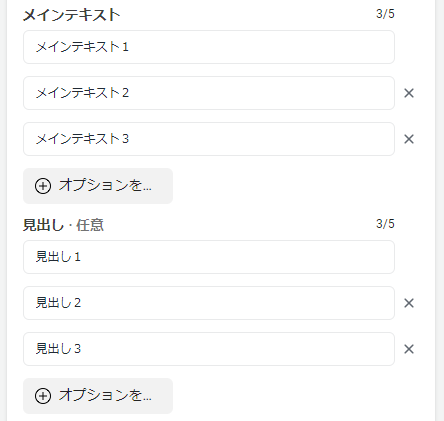Edit the メインテキスト 3 text field
Screen dimensions: 444x421
pos(209,139)
